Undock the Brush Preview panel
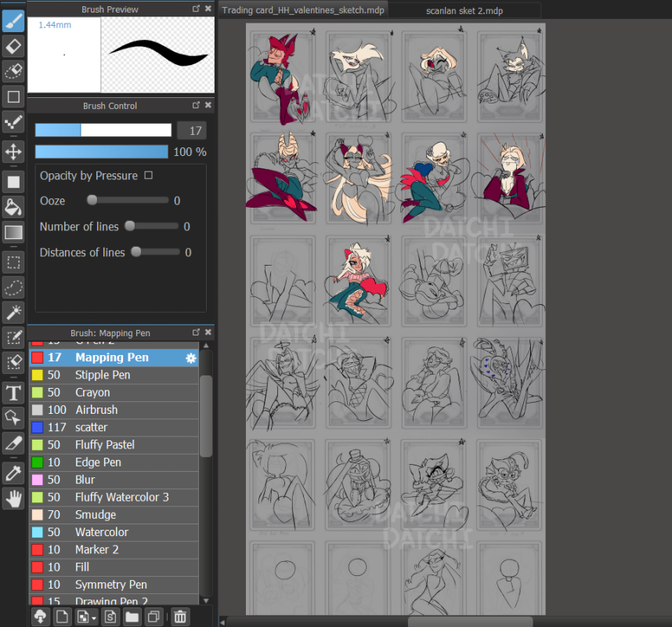 point(196,9)
